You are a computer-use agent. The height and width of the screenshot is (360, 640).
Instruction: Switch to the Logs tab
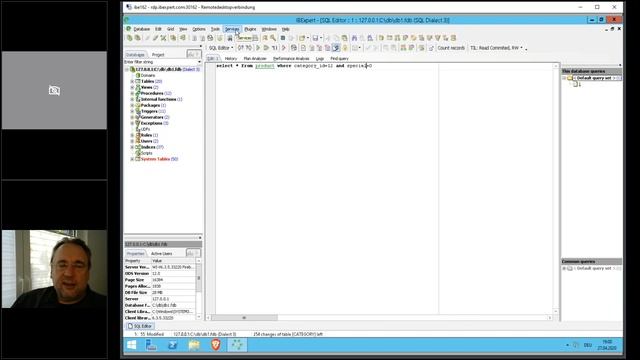pos(320,59)
